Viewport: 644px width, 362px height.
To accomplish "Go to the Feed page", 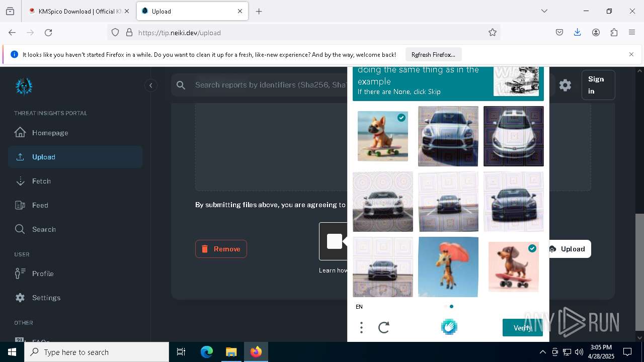I will pos(75,205).
